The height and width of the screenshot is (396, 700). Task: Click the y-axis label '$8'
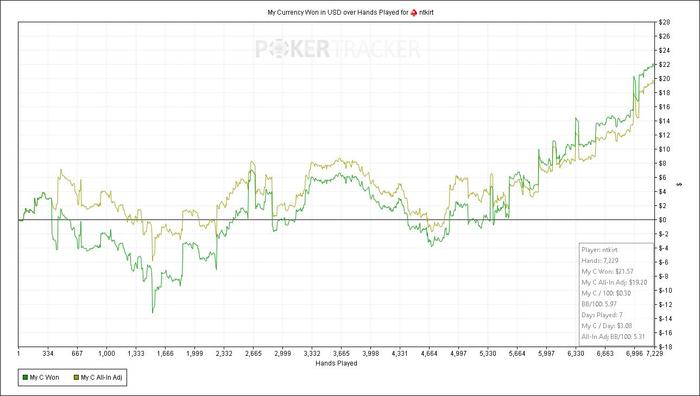(663, 163)
